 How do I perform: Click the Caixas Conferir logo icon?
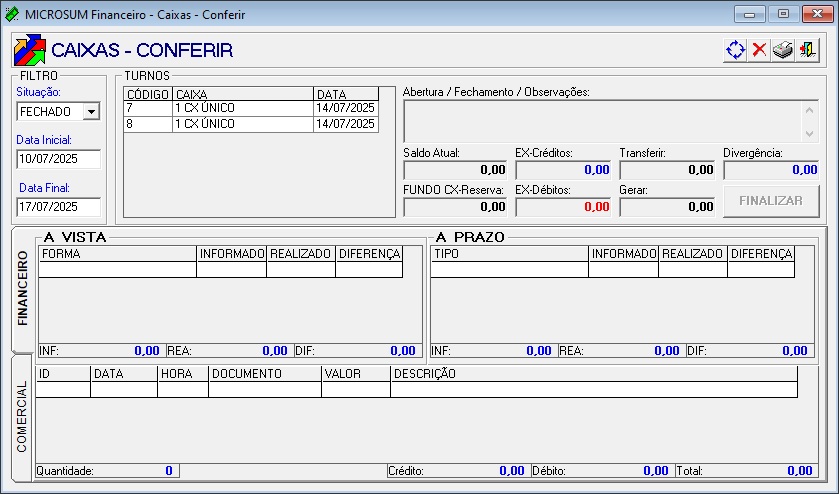tap(28, 50)
